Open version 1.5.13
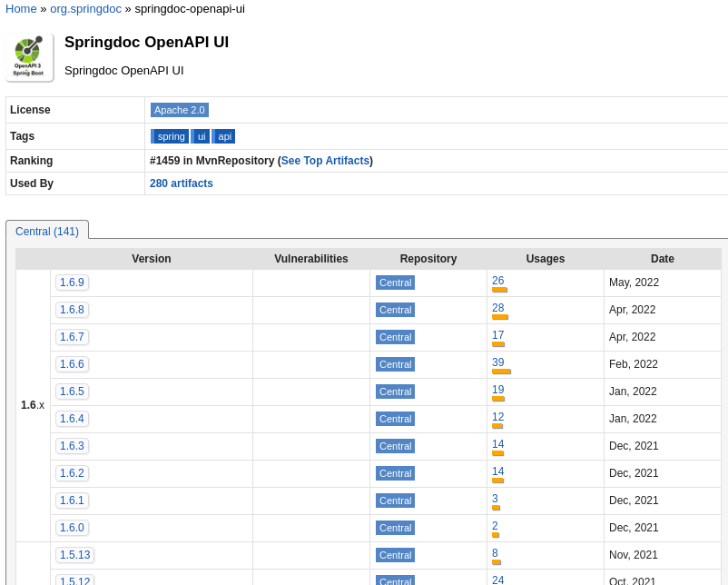 tap(75, 555)
